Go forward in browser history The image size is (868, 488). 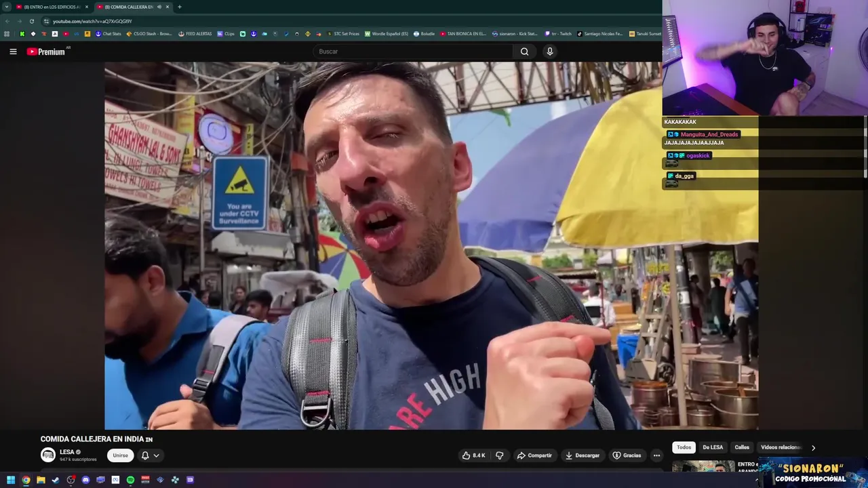tap(19, 21)
